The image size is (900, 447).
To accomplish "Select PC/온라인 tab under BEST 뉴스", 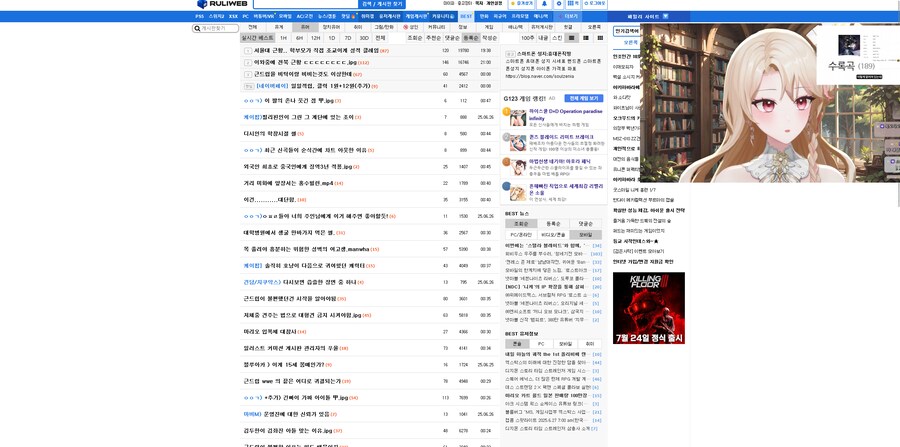I will [521, 235].
